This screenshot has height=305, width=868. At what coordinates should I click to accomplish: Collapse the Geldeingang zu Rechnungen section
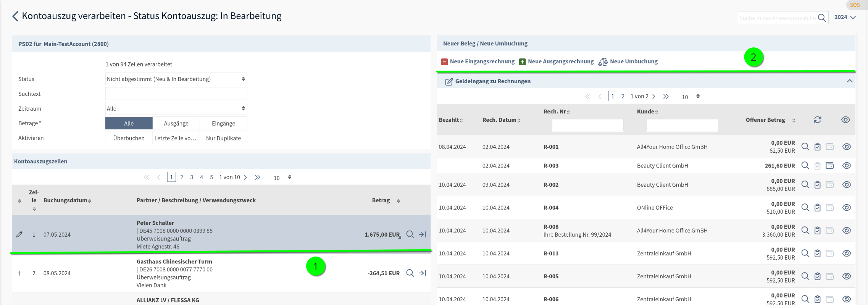click(849, 81)
